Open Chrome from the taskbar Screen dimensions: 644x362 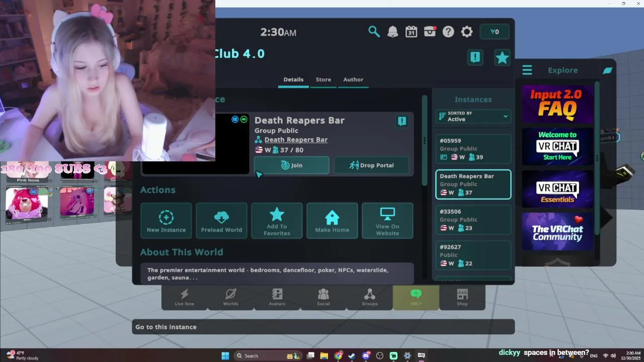coord(338,356)
